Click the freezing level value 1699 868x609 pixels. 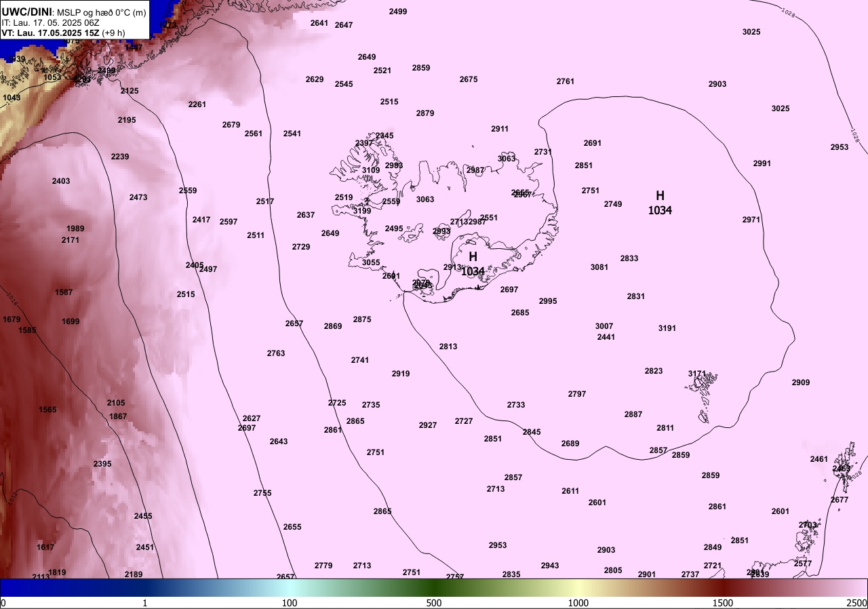pyautogui.click(x=71, y=321)
